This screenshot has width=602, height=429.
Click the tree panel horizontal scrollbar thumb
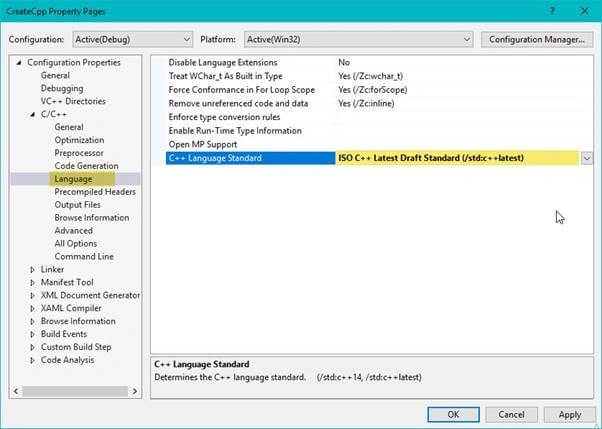(x=75, y=391)
